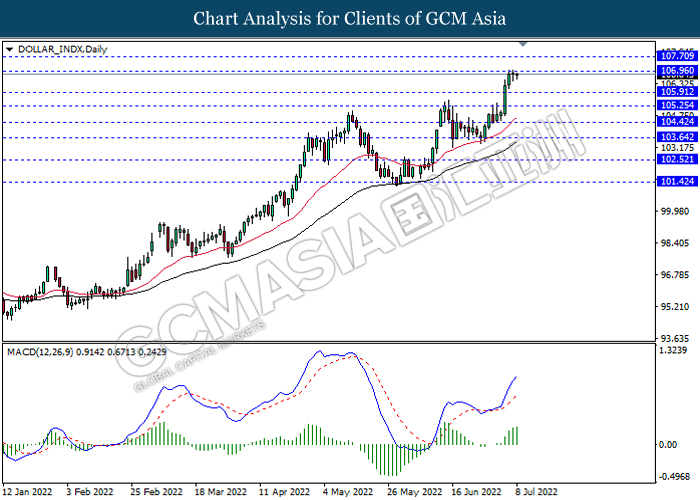Click the 103.175 price axis value
Screen dimensions: 700x500
tap(677, 148)
